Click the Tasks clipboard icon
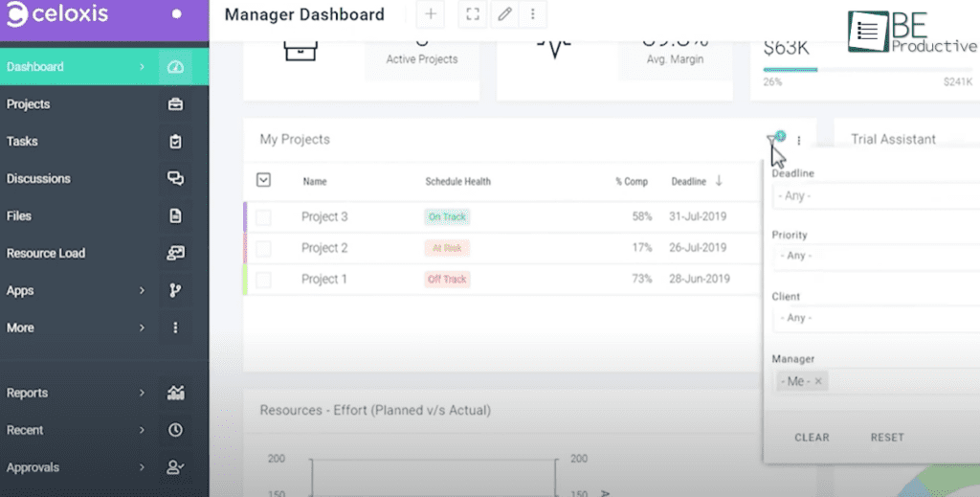The image size is (980, 497). (175, 142)
